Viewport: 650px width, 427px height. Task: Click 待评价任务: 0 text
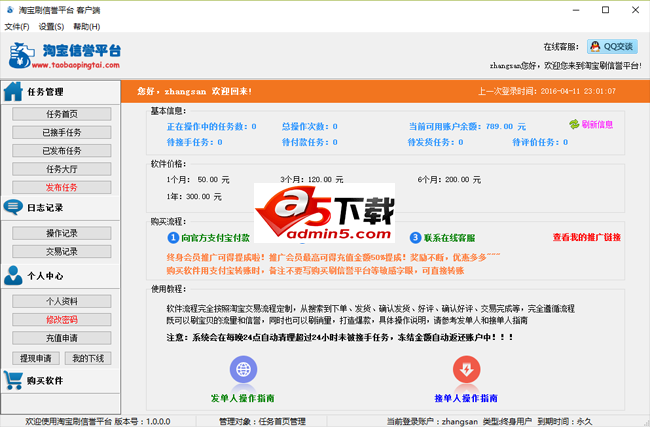[x=540, y=142]
